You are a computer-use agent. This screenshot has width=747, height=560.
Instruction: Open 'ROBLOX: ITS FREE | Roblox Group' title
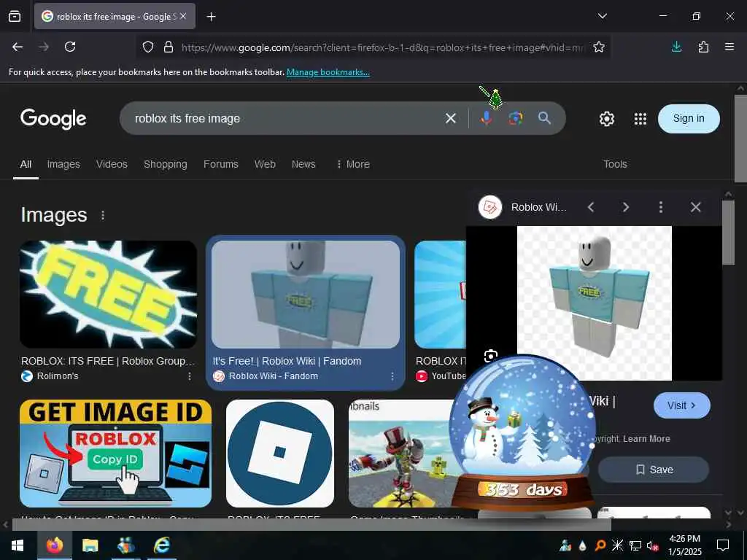108,361
